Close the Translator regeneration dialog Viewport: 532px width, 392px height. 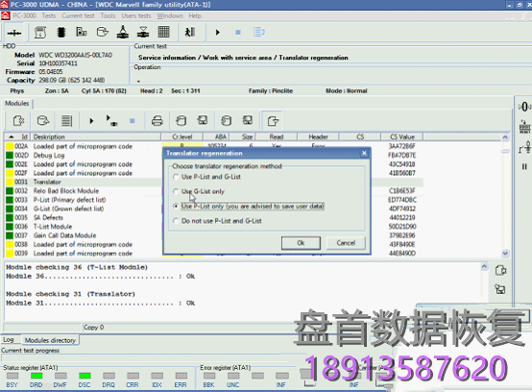pyautogui.click(x=364, y=153)
